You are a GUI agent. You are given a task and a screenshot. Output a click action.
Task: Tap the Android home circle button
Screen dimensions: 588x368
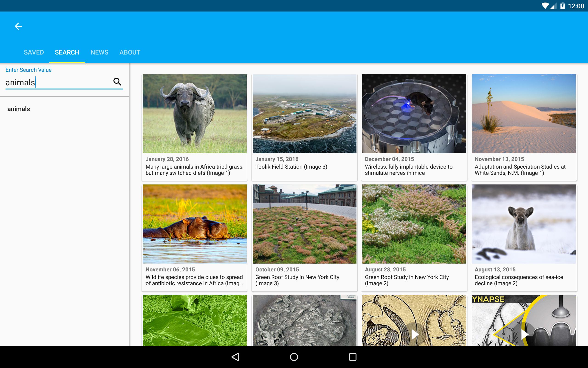pos(294,357)
